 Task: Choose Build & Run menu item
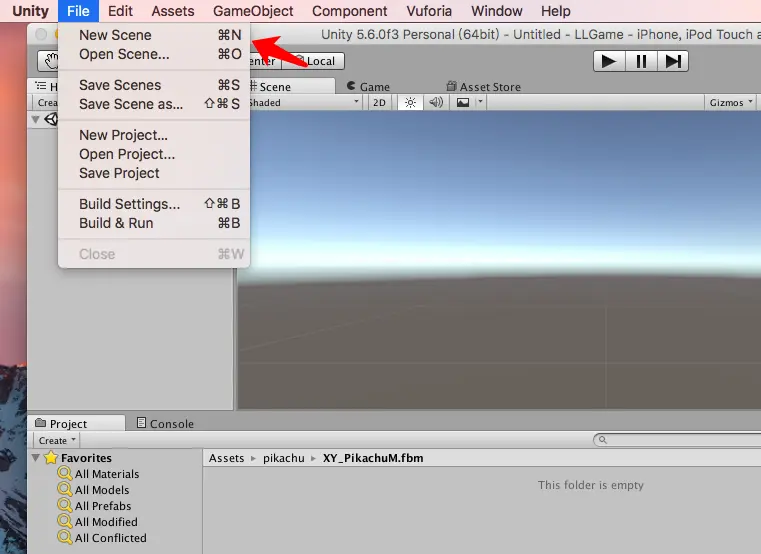point(154,223)
